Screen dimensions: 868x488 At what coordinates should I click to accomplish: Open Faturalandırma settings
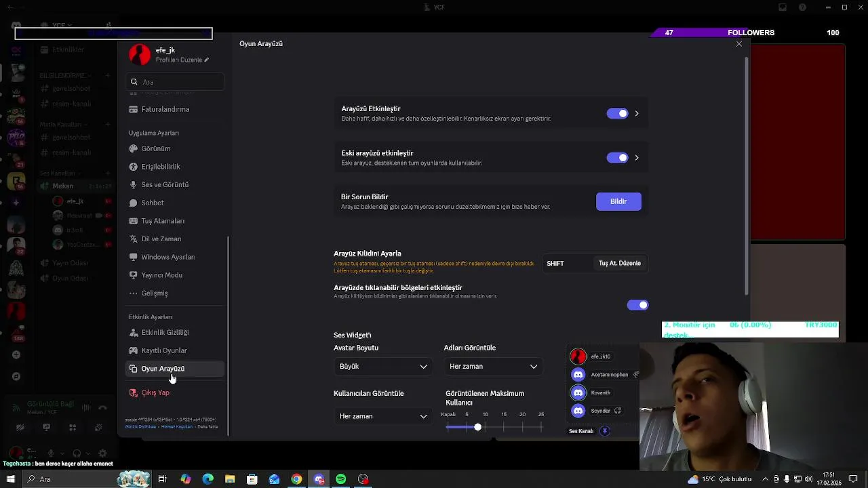[x=175, y=109]
